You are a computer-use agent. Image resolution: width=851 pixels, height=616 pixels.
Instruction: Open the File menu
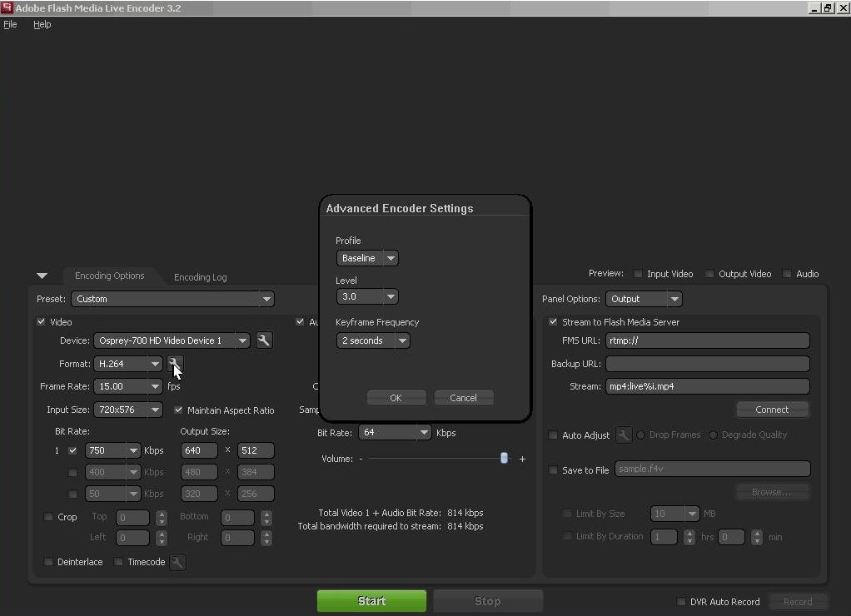coord(10,24)
